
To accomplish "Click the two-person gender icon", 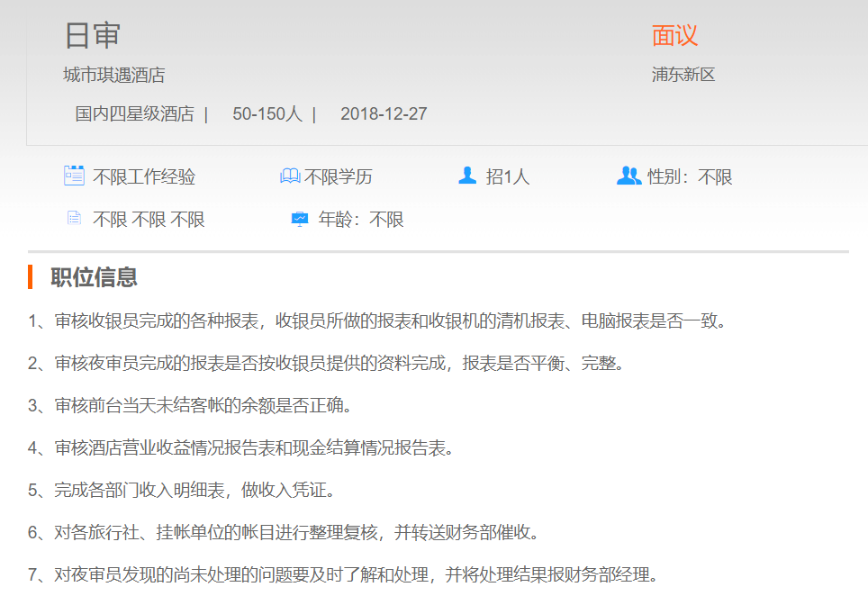I will (x=628, y=176).
